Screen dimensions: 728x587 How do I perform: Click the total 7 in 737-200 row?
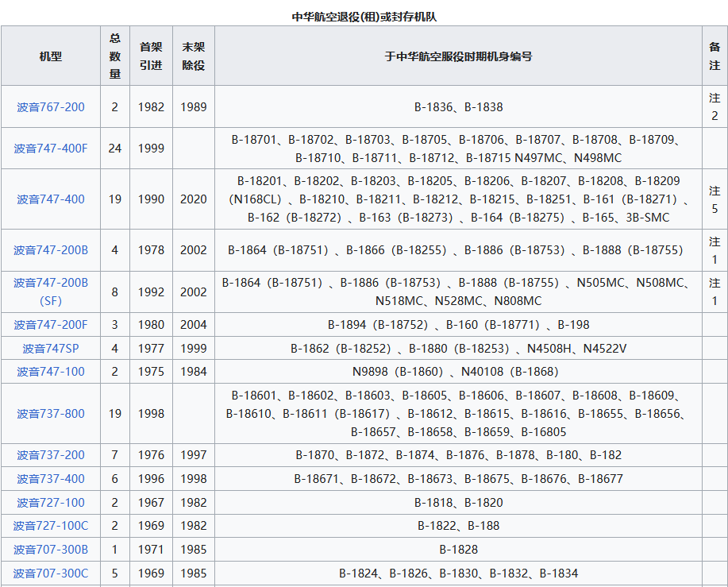pos(115,454)
